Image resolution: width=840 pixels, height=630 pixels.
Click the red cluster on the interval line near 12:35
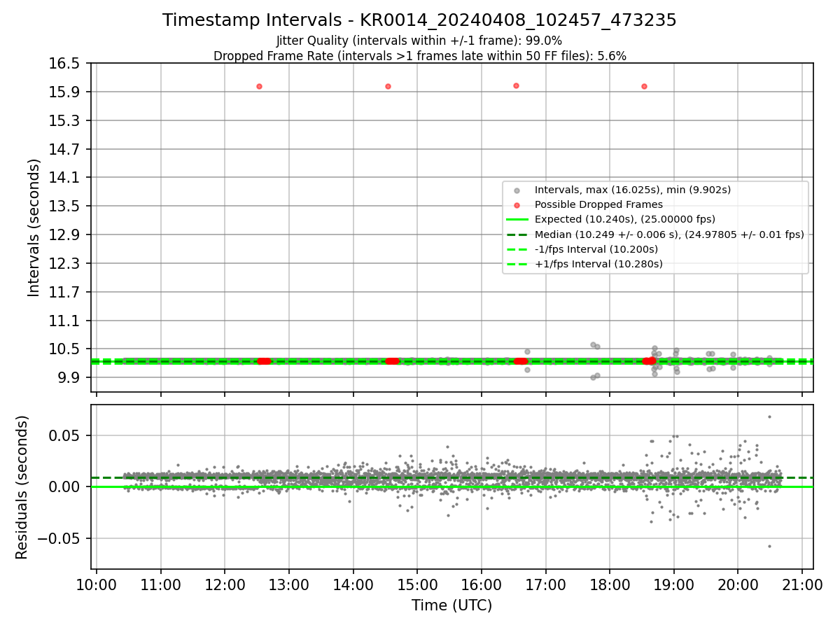coord(264,361)
